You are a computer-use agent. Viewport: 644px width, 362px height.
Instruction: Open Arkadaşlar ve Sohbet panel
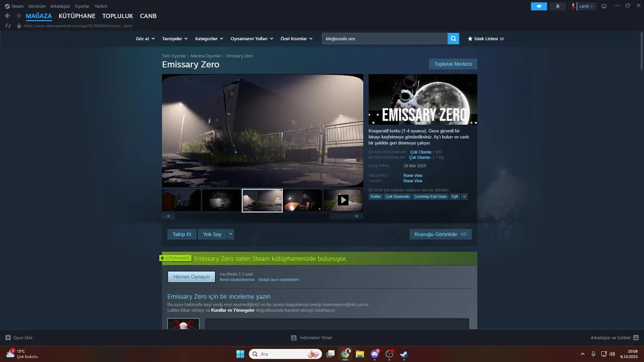click(614, 338)
